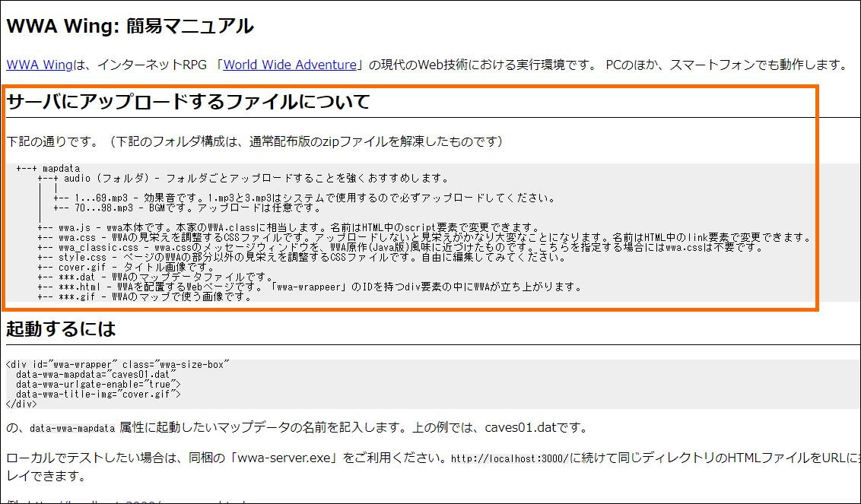
Task: Click the '70...98.mp3' BGM line
Action: coord(187,208)
